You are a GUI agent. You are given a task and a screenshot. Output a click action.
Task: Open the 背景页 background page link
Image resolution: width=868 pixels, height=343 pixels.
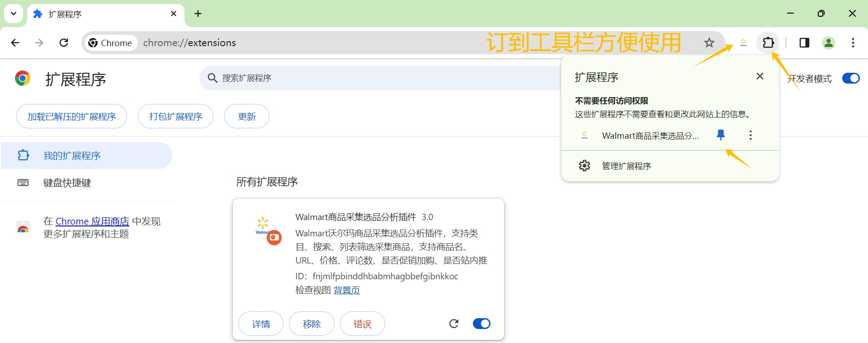pos(346,290)
